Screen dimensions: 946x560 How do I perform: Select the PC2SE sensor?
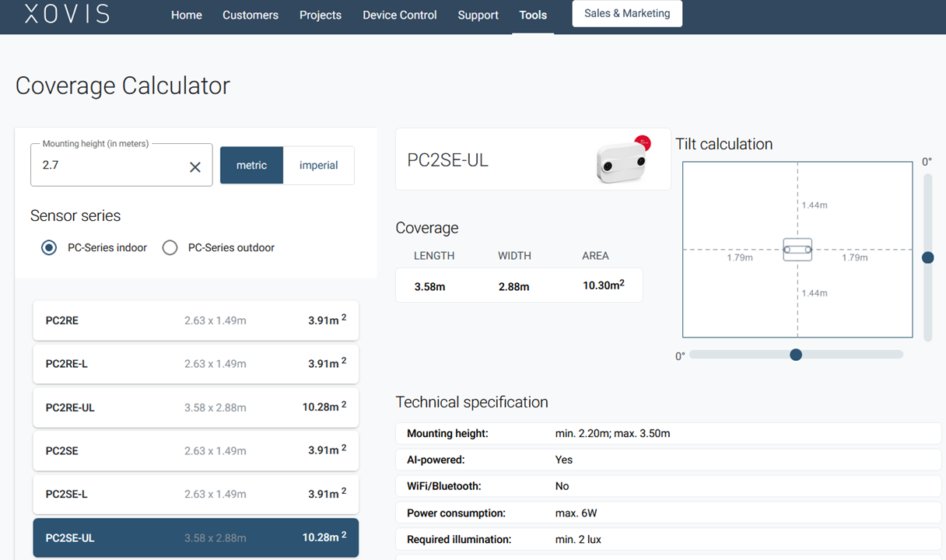point(196,451)
